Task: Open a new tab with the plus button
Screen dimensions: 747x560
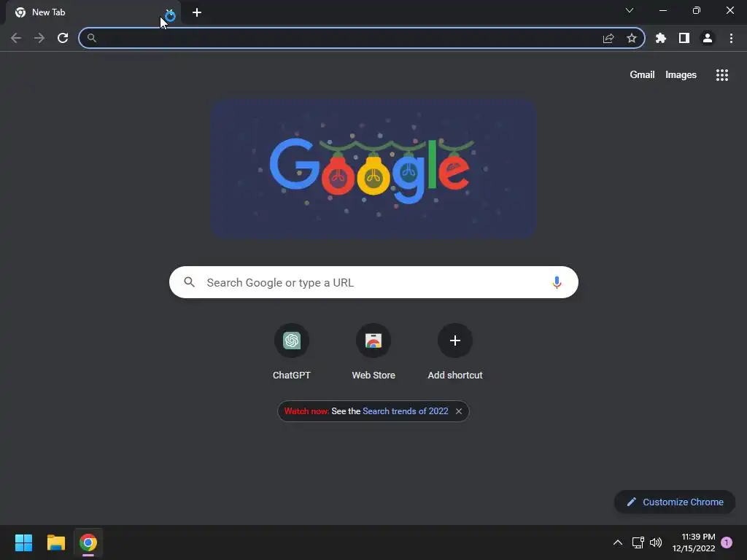Action: 197,12
